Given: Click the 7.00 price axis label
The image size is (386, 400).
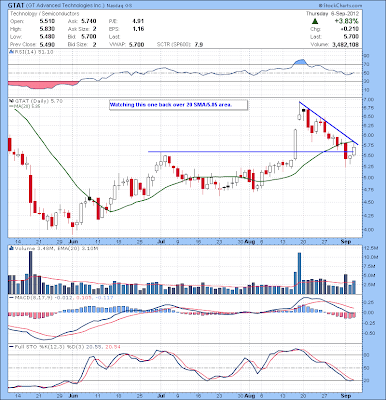Looking at the screenshot, I should point(369,100).
